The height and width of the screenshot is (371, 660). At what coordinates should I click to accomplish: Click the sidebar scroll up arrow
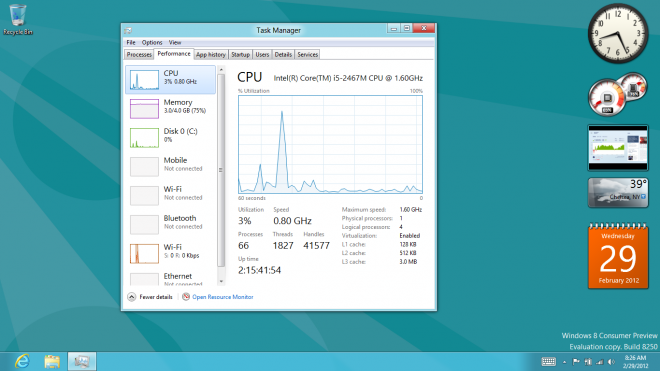[221, 69]
